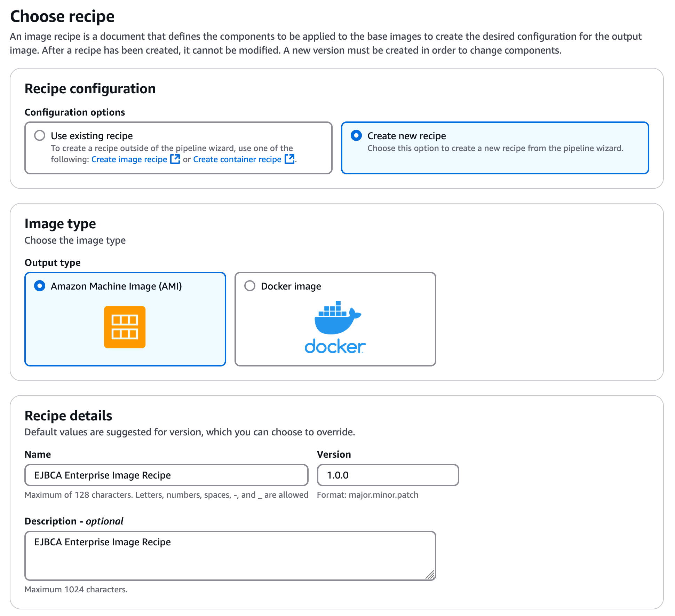
Task: Click the Amazon Machine Image (AMI) label
Action: 116,286
